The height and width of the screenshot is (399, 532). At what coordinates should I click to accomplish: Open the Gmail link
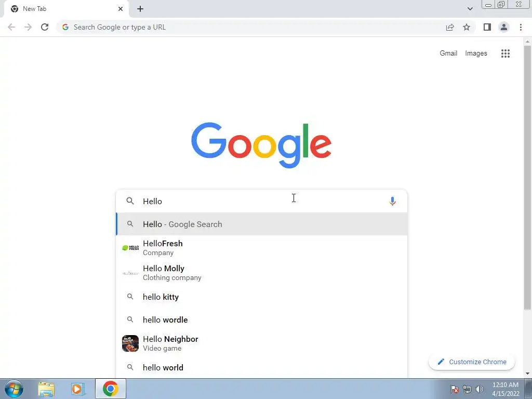tap(448, 54)
